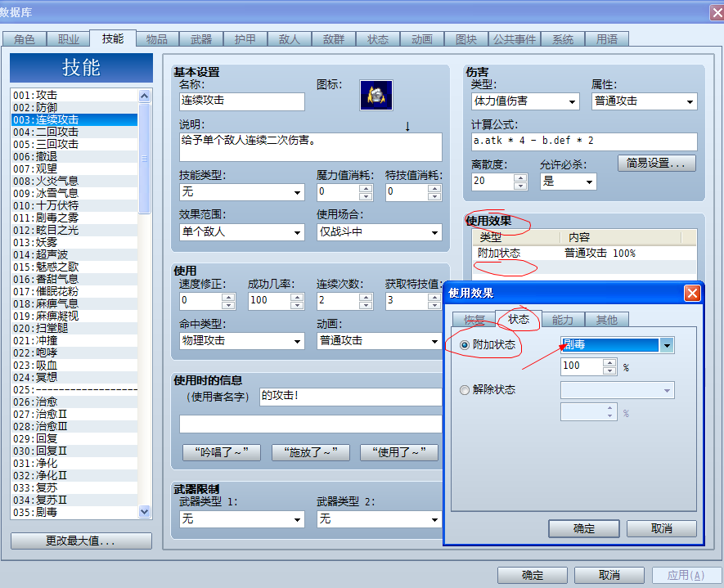The image size is (724, 588).
Task: Click 取消 in the 使用效果 dialog
Action: click(661, 528)
